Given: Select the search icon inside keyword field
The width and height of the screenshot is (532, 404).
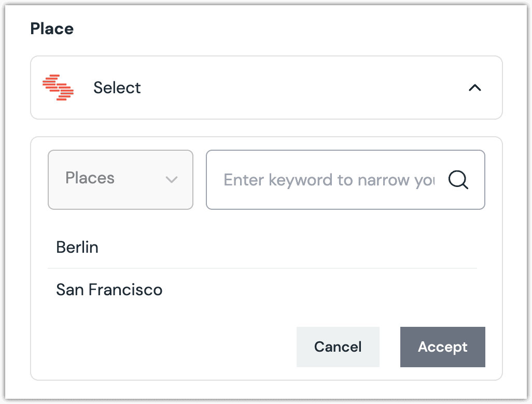Looking at the screenshot, I should click(x=458, y=180).
